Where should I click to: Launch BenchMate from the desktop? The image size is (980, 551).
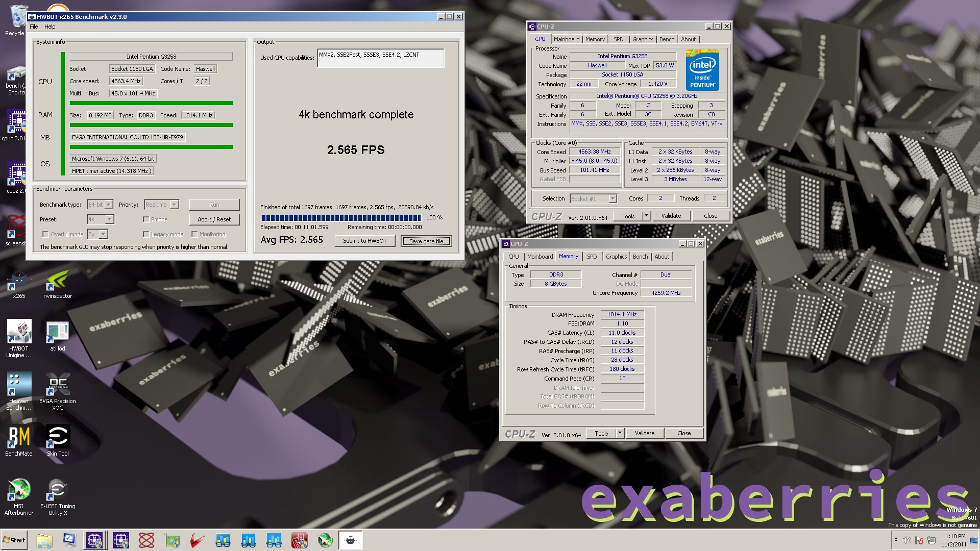(19, 440)
